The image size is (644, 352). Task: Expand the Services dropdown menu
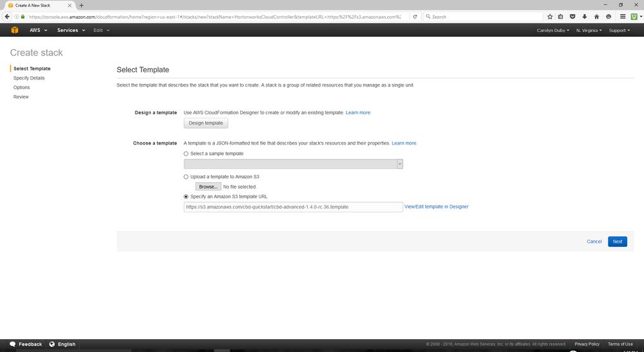(x=71, y=30)
